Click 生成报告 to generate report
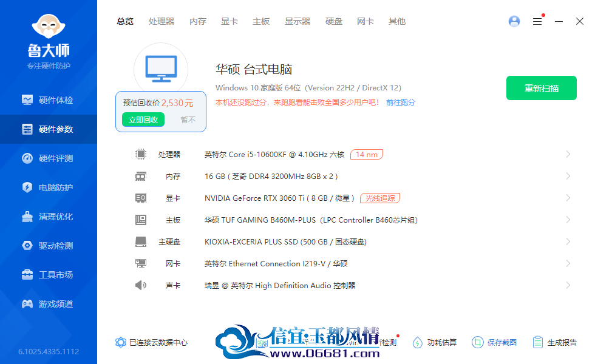The width and height of the screenshot is (595, 364). point(554,342)
